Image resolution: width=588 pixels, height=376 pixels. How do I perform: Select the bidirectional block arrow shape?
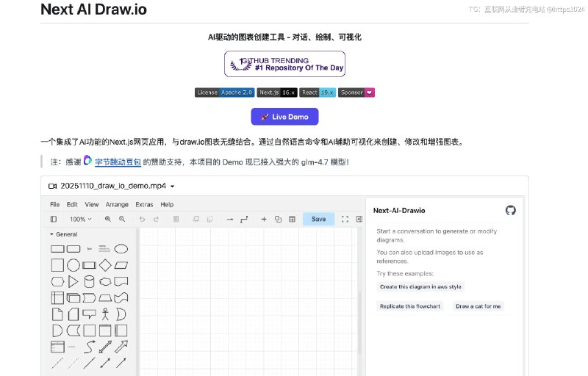105,347
